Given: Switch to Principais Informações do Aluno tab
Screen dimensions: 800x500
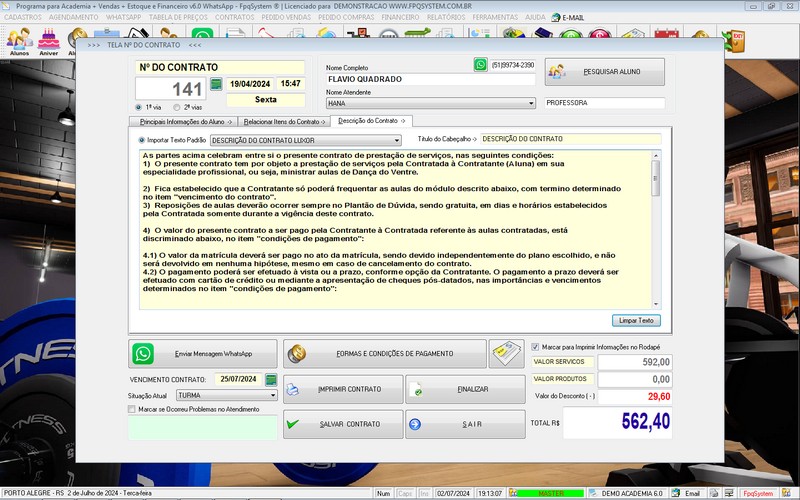Looking at the screenshot, I should coord(185,122).
